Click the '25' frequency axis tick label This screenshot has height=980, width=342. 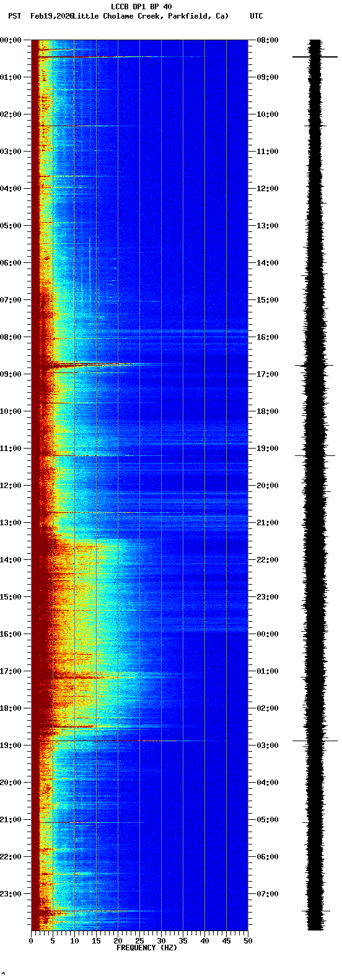coord(139,941)
